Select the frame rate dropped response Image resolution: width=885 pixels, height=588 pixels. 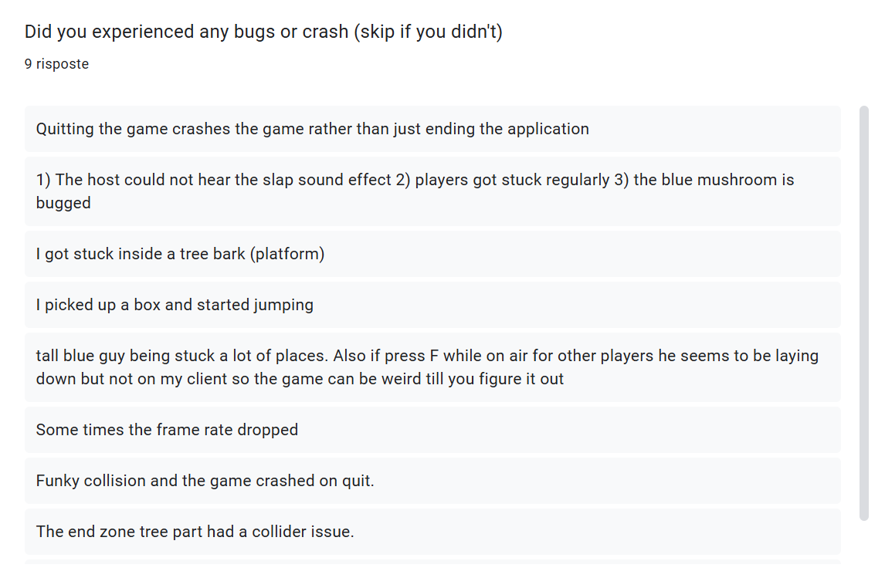(x=432, y=430)
